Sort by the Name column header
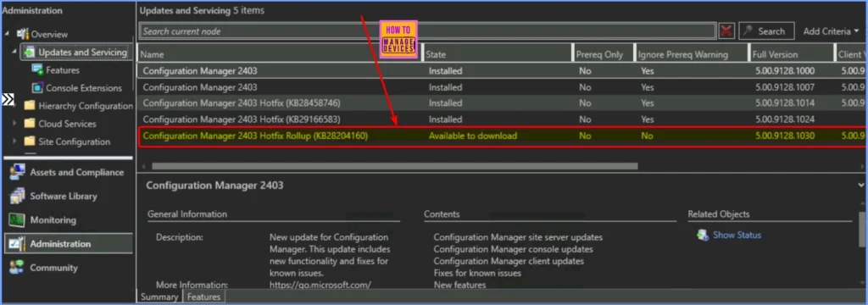The width and height of the screenshot is (868, 305). (280, 54)
